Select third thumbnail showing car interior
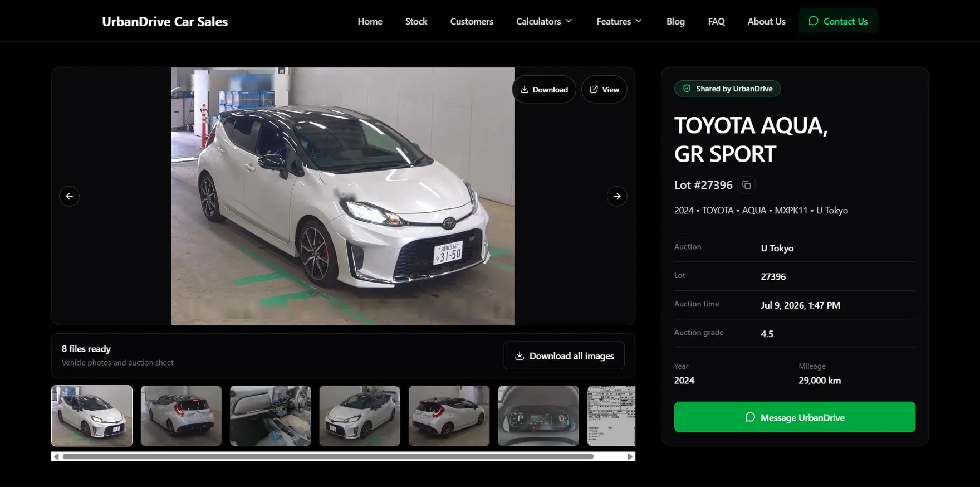 tap(271, 416)
